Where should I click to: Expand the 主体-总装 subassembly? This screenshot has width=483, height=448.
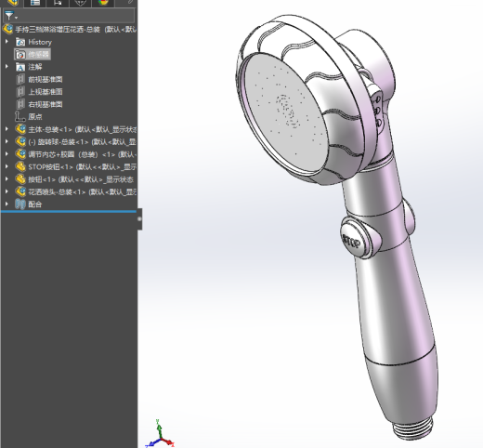click(7, 128)
